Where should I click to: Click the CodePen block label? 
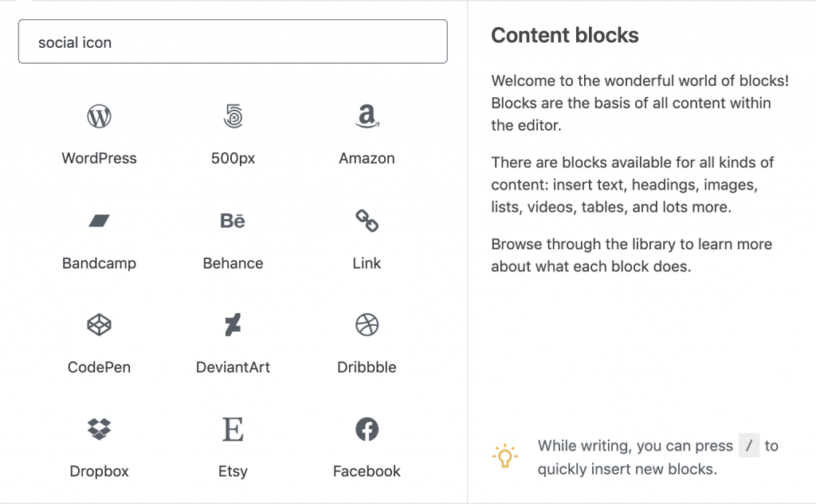pyautogui.click(x=99, y=367)
